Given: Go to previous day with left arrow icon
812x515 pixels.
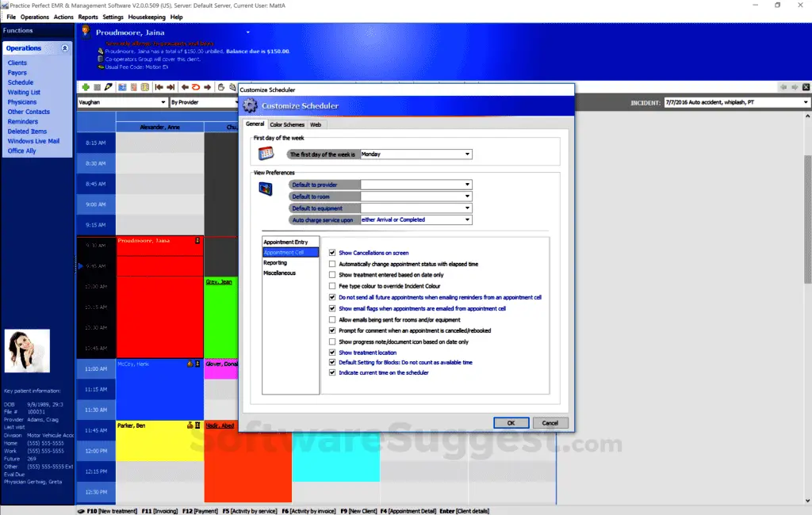Looking at the screenshot, I should click(x=185, y=87).
